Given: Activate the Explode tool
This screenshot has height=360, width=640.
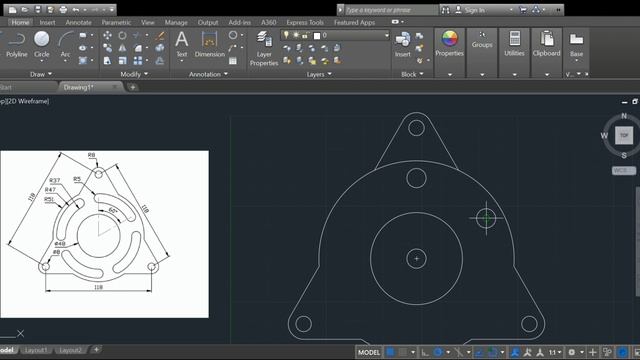Looking at the screenshot, I should [x=160, y=48].
